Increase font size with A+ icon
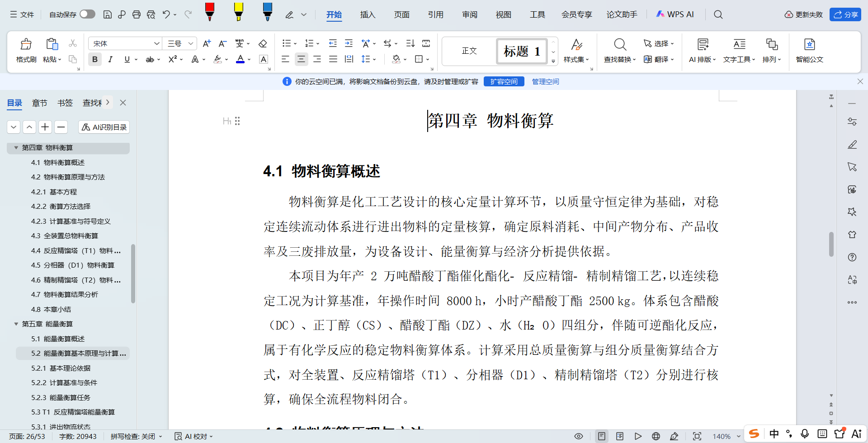868x443 pixels. point(207,43)
